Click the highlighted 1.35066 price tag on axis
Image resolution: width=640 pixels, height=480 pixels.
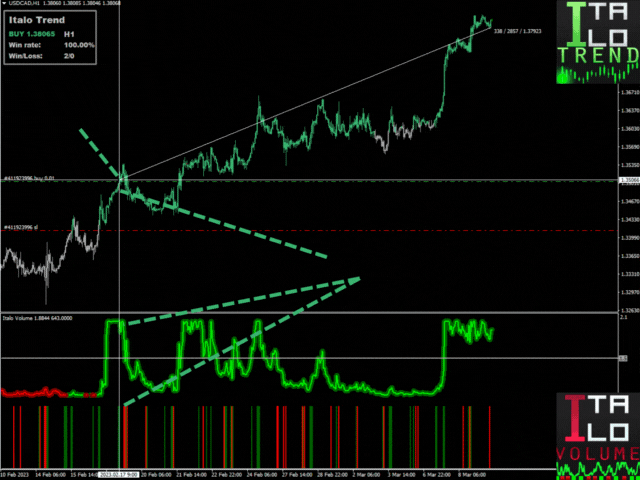(628, 180)
